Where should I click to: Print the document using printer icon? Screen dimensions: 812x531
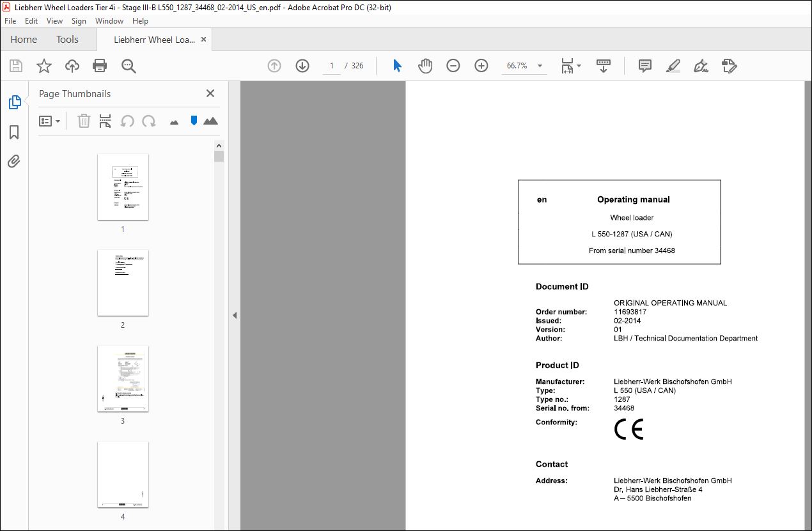(100, 66)
